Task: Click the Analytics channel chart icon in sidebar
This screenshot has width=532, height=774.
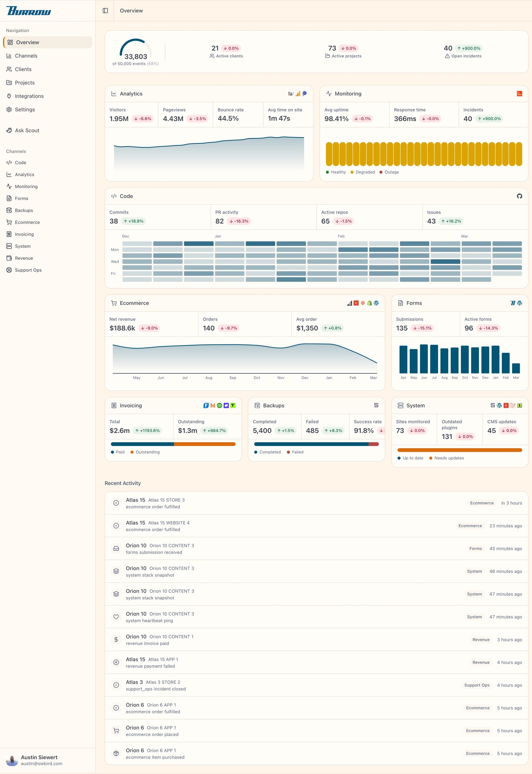Action: 9,174
